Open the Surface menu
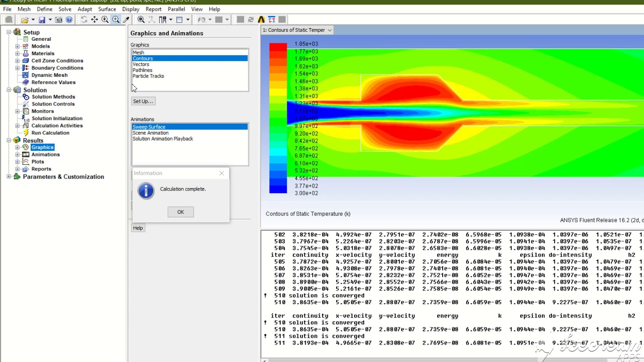This screenshot has height=362, width=644. [x=107, y=9]
